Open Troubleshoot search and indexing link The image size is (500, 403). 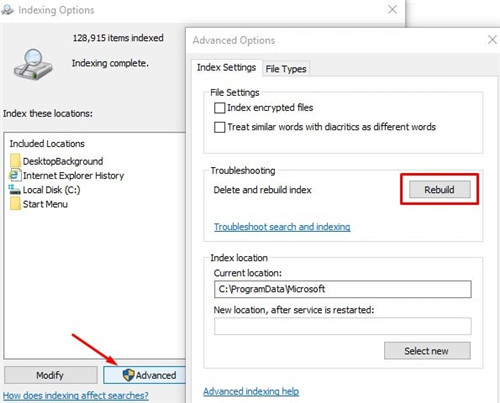[x=282, y=227]
